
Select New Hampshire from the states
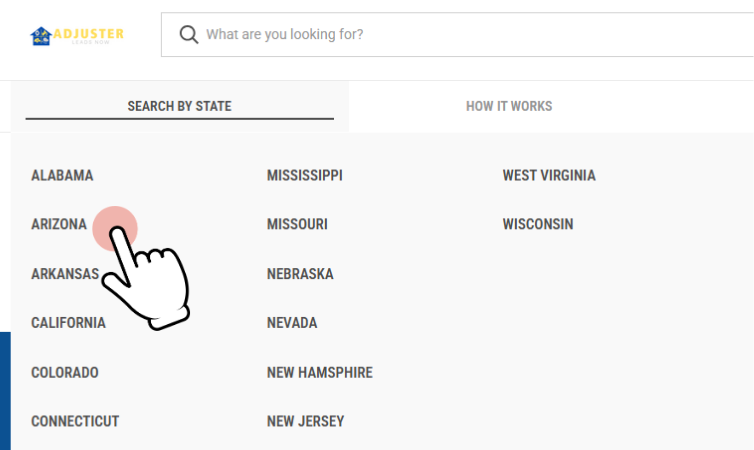320,372
